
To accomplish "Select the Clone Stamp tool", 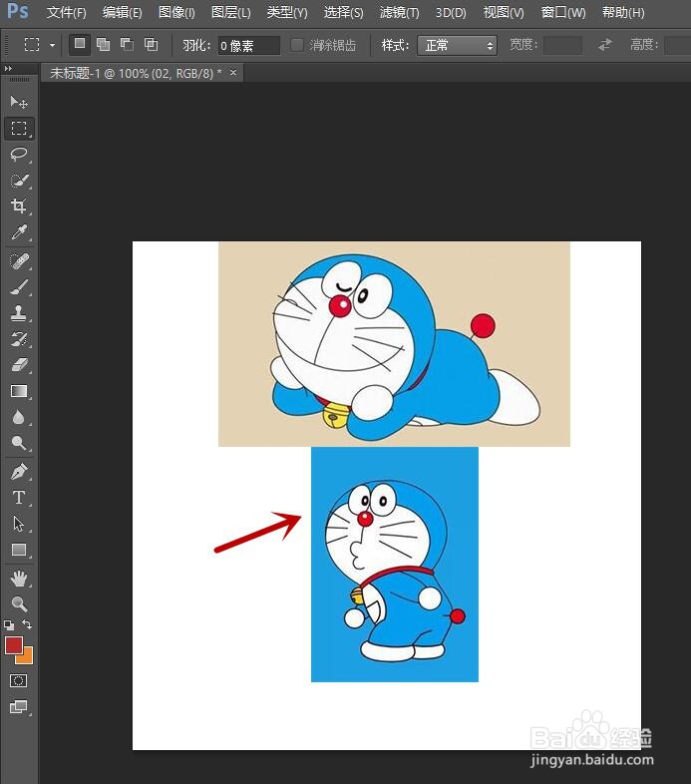I will [x=19, y=313].
